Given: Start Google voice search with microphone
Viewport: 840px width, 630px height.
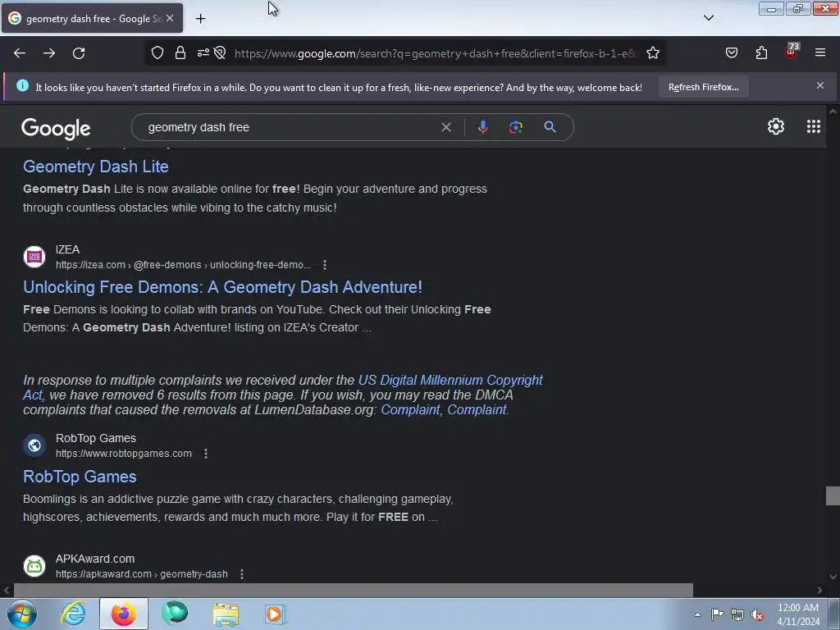Looking at the screenshot, I should 482,127.
